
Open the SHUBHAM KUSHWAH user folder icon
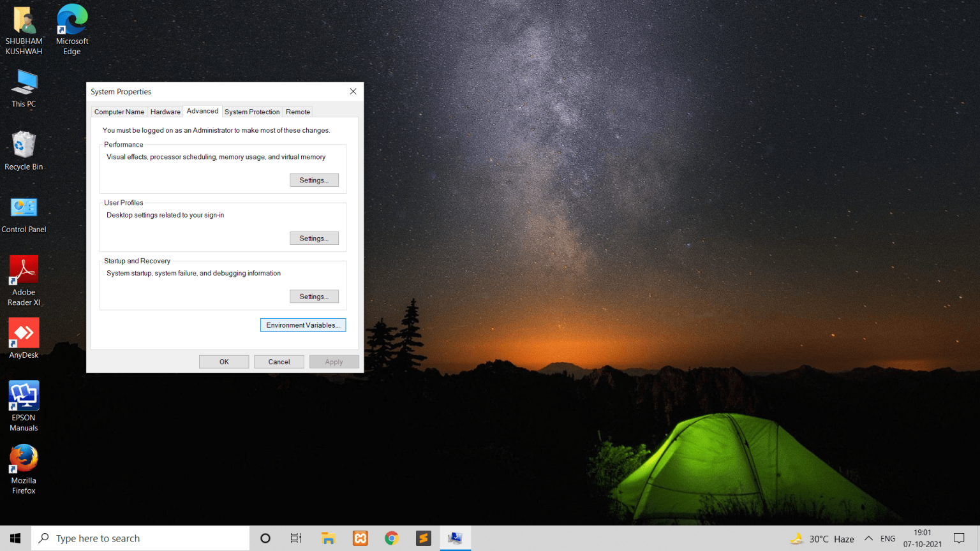pyautogui.click(x=24, y=31)
